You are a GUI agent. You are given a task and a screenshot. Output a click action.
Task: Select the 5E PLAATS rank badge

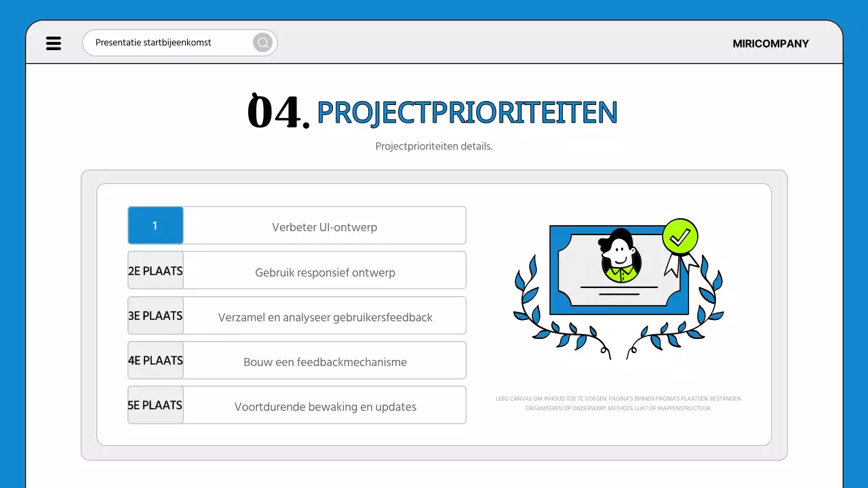155,405
